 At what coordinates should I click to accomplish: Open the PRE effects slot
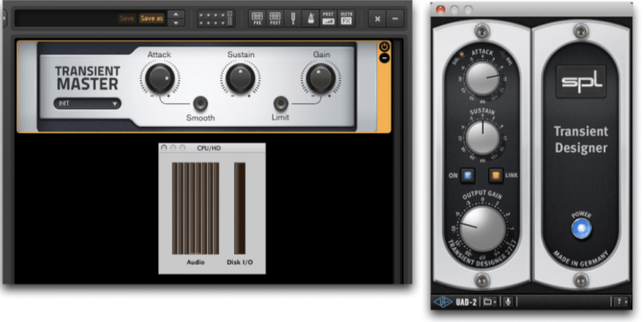click(257, 18)
